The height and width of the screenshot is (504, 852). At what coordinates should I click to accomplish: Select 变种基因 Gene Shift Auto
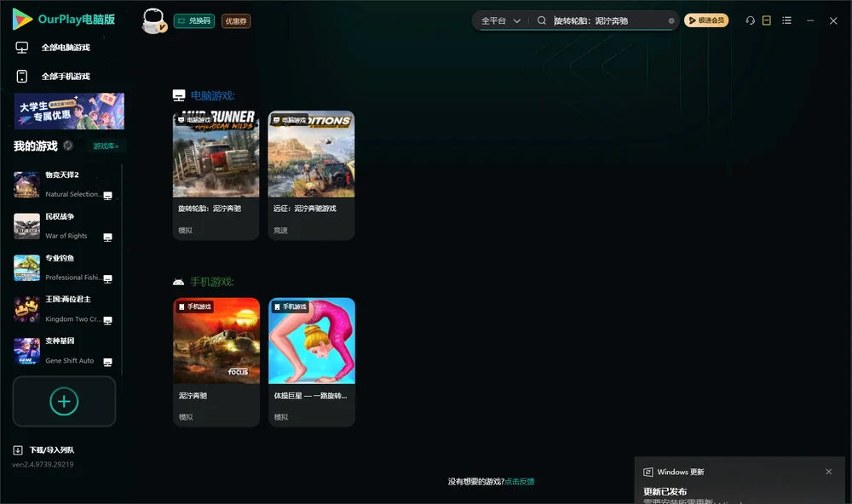pos(63,352)
